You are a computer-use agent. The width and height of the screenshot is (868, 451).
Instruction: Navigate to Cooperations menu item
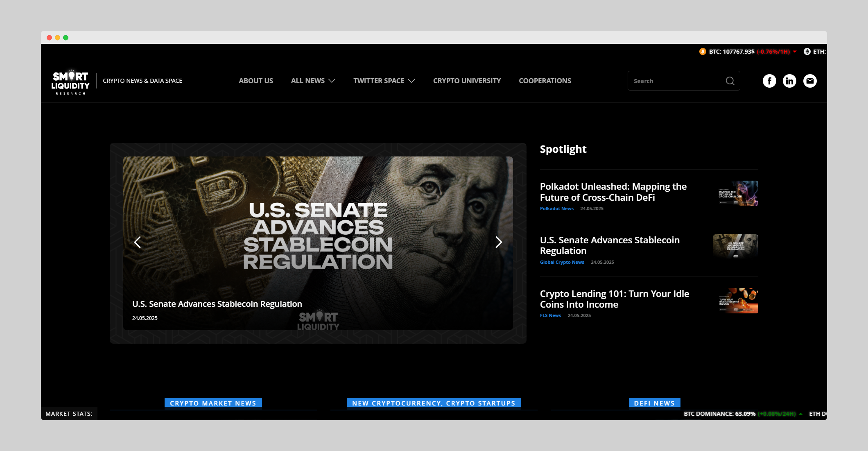[x=545, y=81]
